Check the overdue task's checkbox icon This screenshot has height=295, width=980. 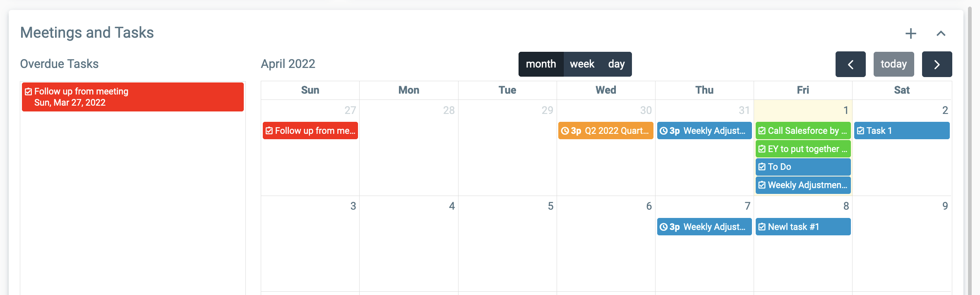pyautogui.click(x=28, y=92)
